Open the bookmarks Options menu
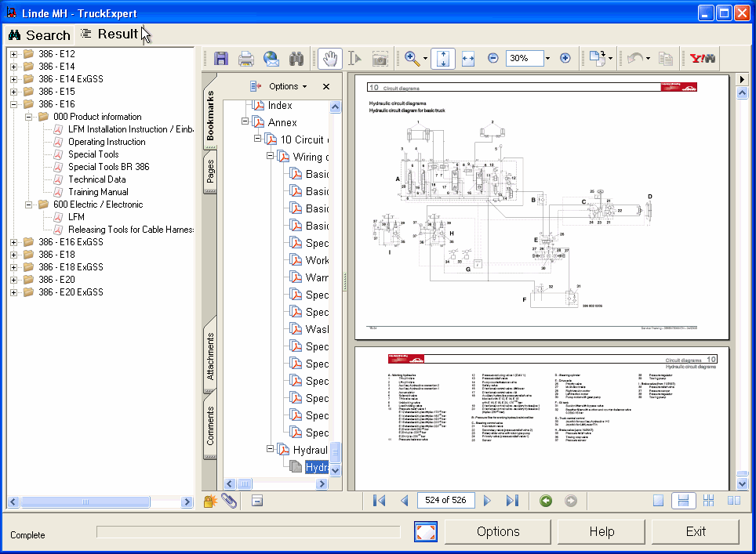 [288, 86]
